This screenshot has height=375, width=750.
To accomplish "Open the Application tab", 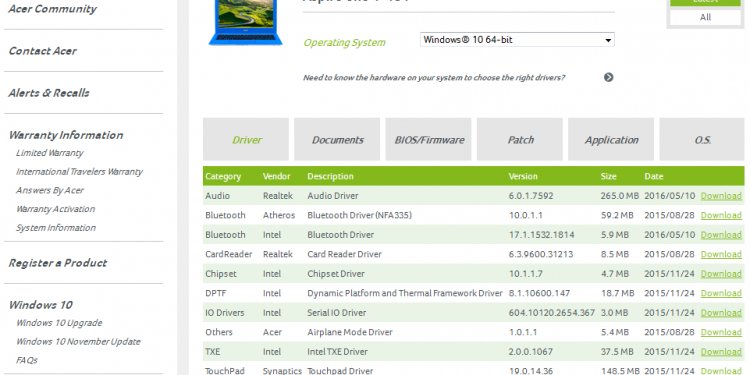I will (611, 139).
